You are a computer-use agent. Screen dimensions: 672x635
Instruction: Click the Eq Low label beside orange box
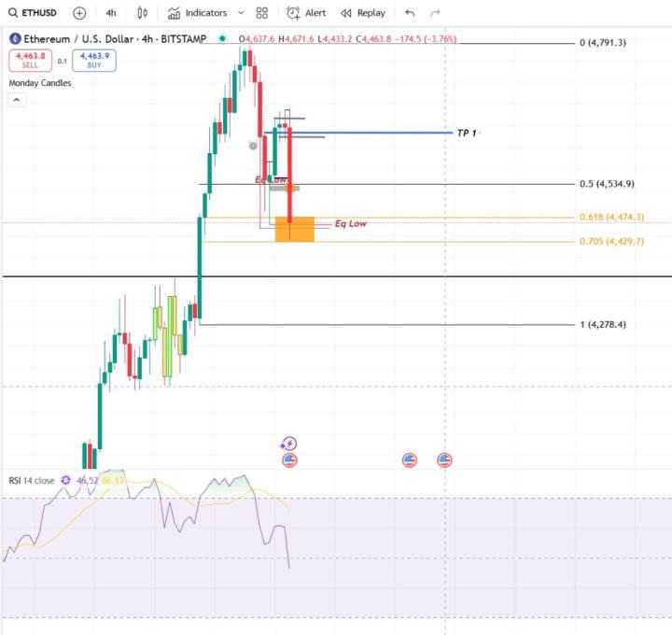click(351, 223)
